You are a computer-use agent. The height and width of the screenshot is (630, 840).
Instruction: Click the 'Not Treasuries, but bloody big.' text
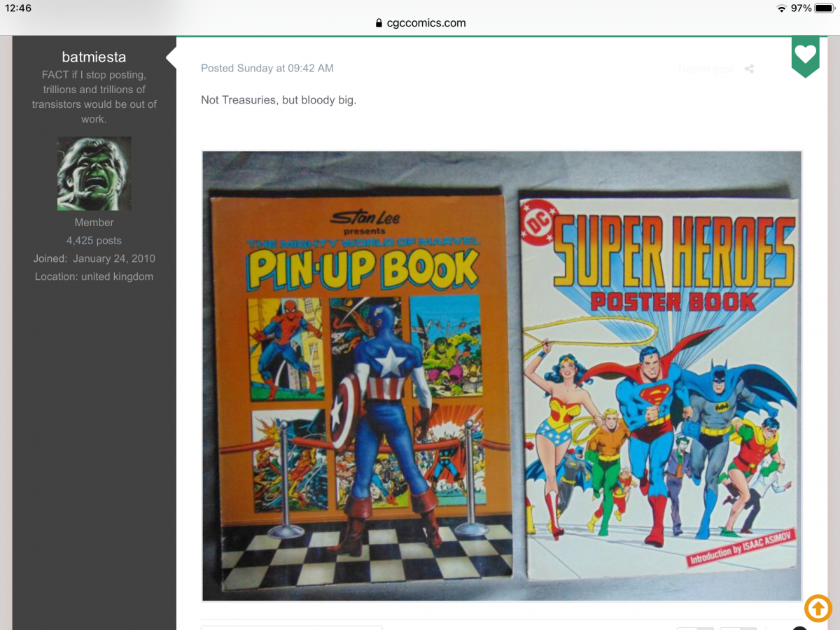tap(278, 99)
